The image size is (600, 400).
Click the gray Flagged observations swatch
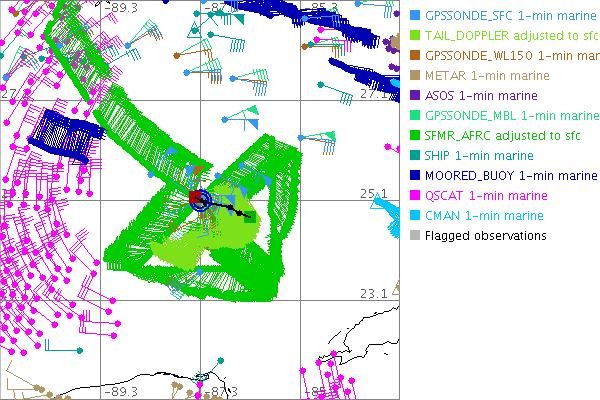click(414, 236)
